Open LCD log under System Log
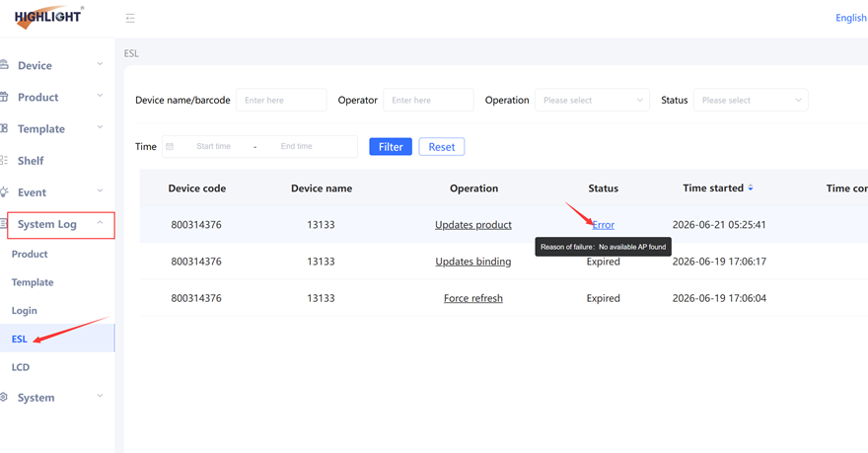868x453 pixels. [21, 367]
